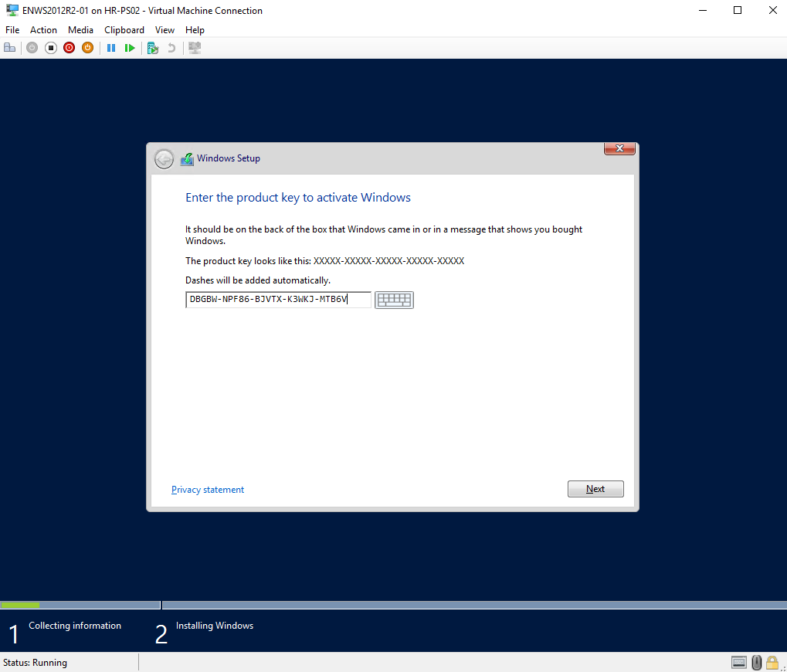Click the Enhanced Session toolbar icon
Viewport: 787px width, 672px height.
pos(195,48)
